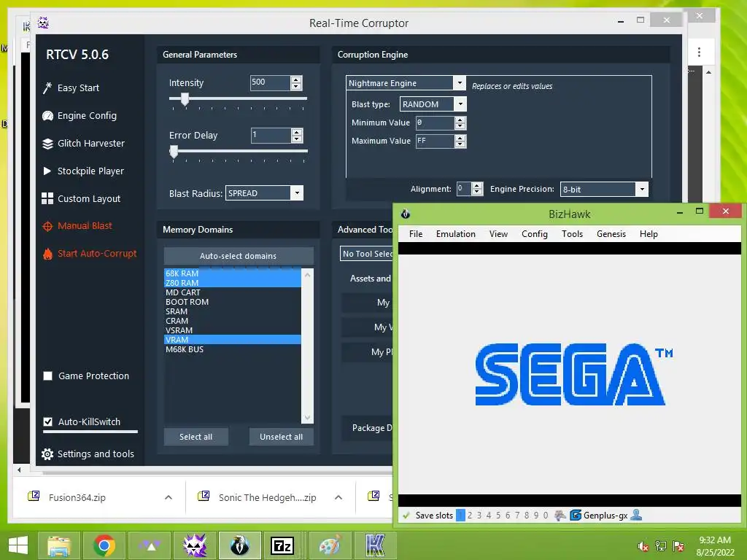This screenshot has width=747, height=560.
Task: Select CRAM memory domain
Action: tap(233, 321)
